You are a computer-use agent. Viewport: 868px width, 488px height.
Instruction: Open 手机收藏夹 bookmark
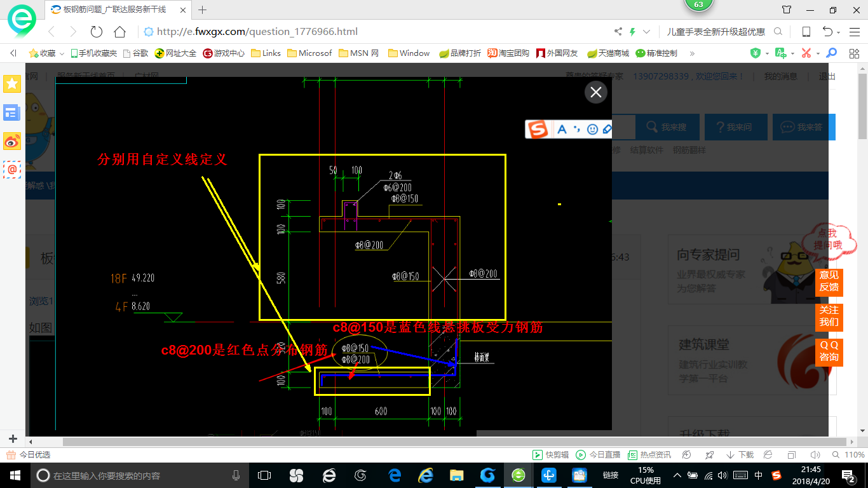[x=93, y=53]
